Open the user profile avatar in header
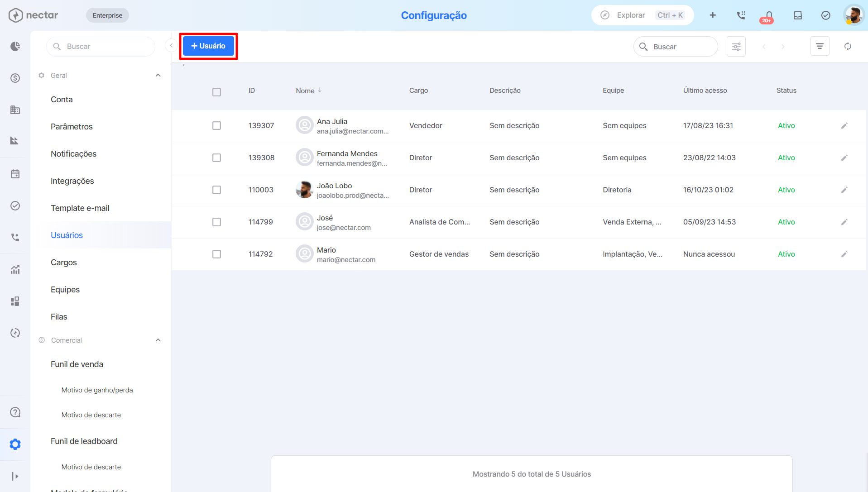 point(854,15)
